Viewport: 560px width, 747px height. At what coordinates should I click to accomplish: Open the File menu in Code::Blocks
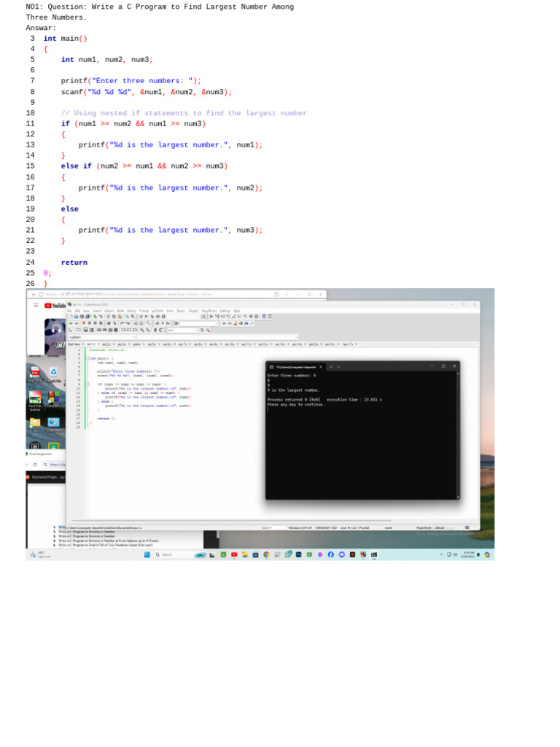click(70, 311)
